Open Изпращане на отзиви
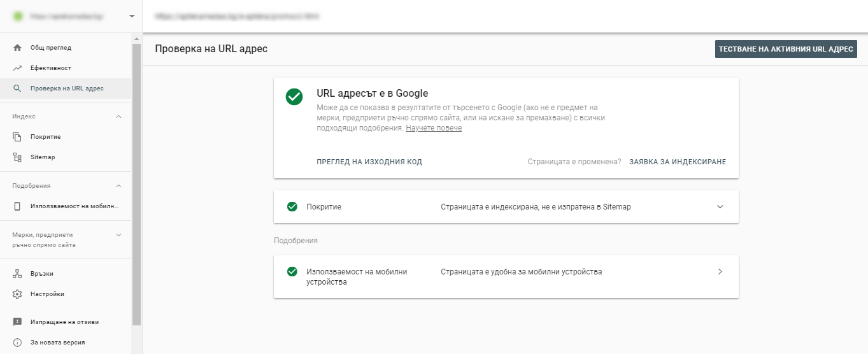Image resolution: width=868 pixels, height=354 pixels. tap(66, 322)
